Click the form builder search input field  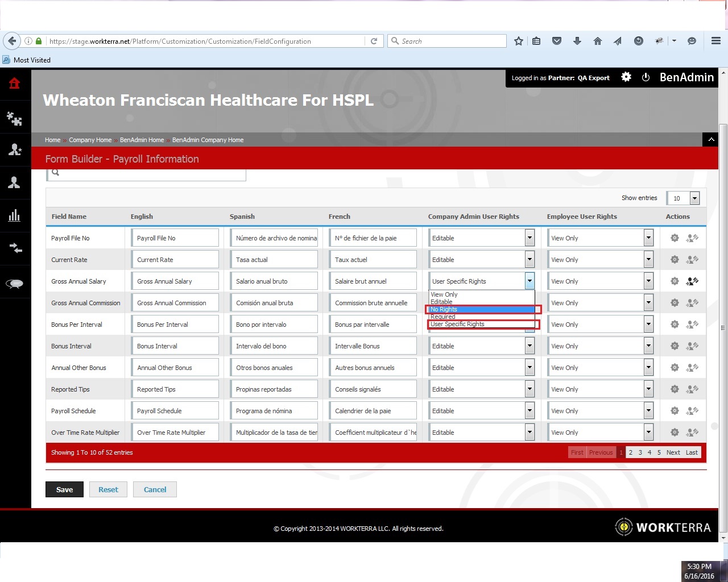point(146,174)
